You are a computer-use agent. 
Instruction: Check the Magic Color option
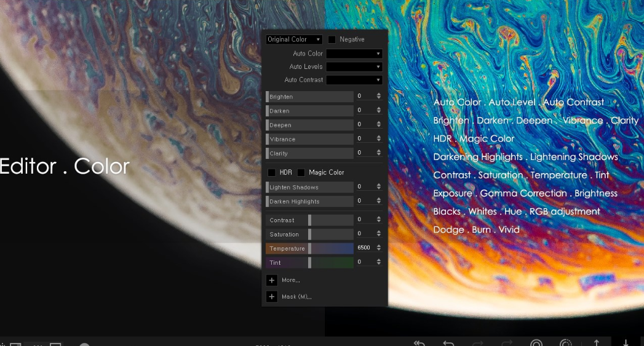coord(301,172)
